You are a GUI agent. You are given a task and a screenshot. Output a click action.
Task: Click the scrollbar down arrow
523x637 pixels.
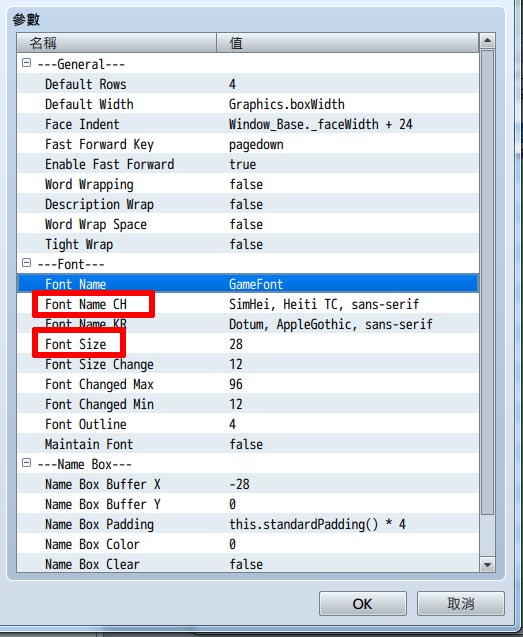point(487,564)
